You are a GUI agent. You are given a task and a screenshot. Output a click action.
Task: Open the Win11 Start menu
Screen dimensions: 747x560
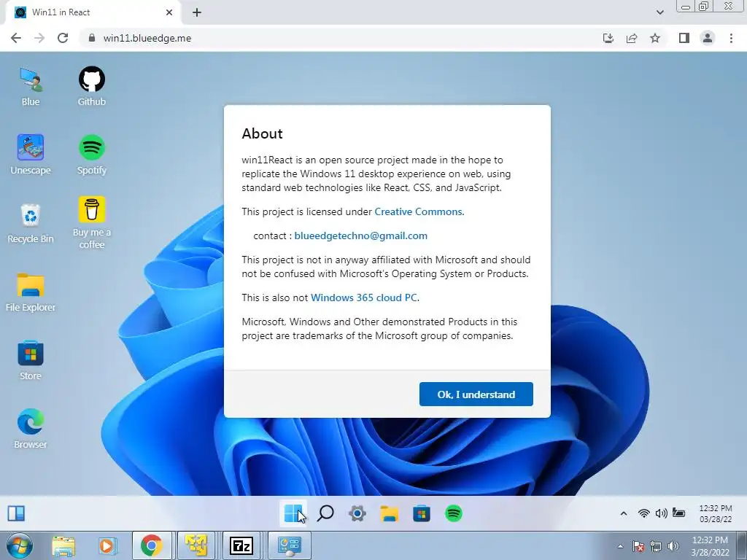(293, 513)
